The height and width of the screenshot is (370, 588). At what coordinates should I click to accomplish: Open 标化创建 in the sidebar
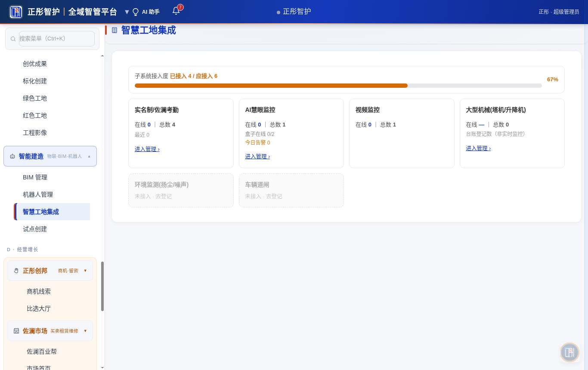(35, 81)
